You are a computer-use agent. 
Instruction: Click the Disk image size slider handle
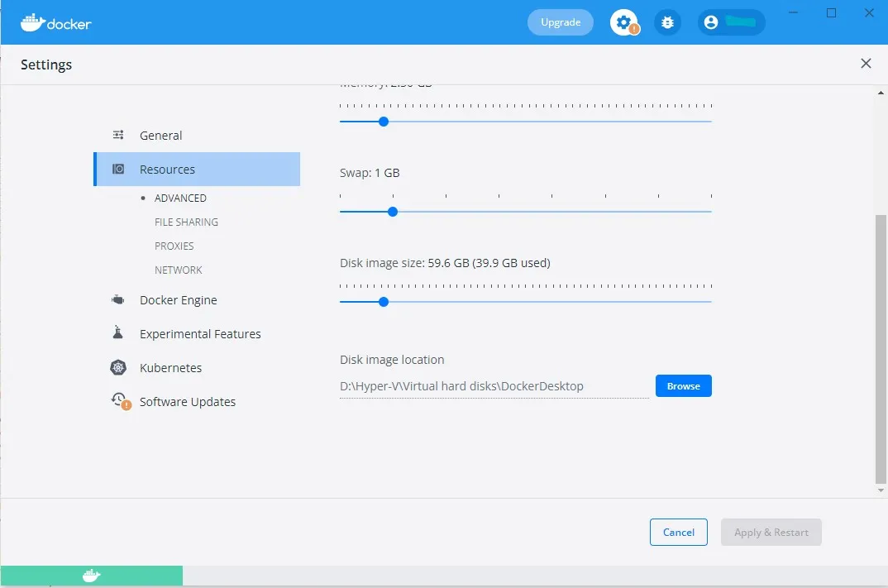coord(384,302)
